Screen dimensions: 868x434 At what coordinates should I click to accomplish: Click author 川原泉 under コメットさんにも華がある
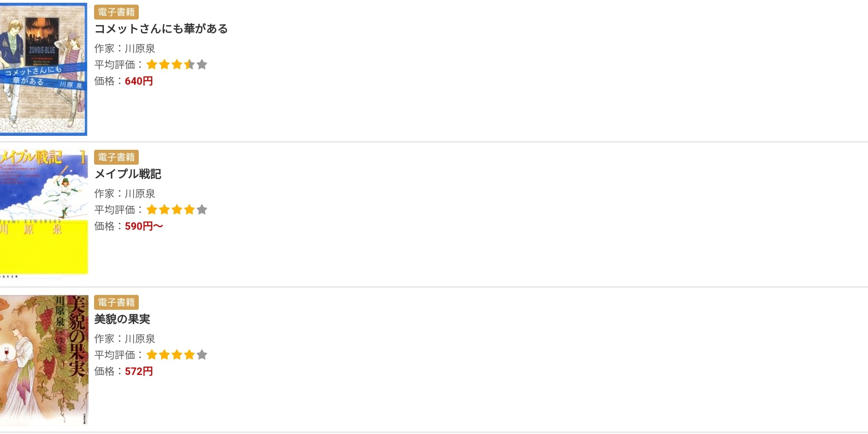140,48
